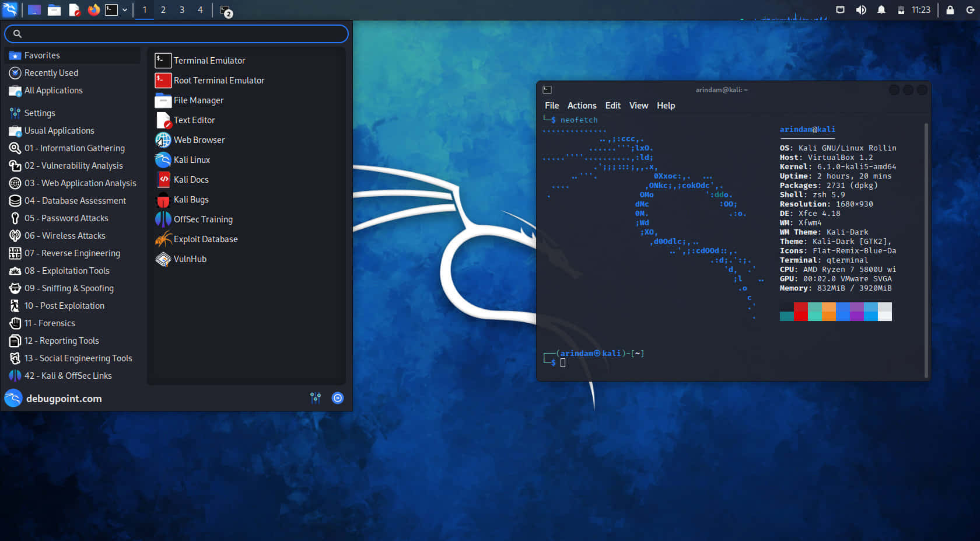The height and width of the screenshot is (541, 980).
Task: Click the application search field
Action: (175, 34)
